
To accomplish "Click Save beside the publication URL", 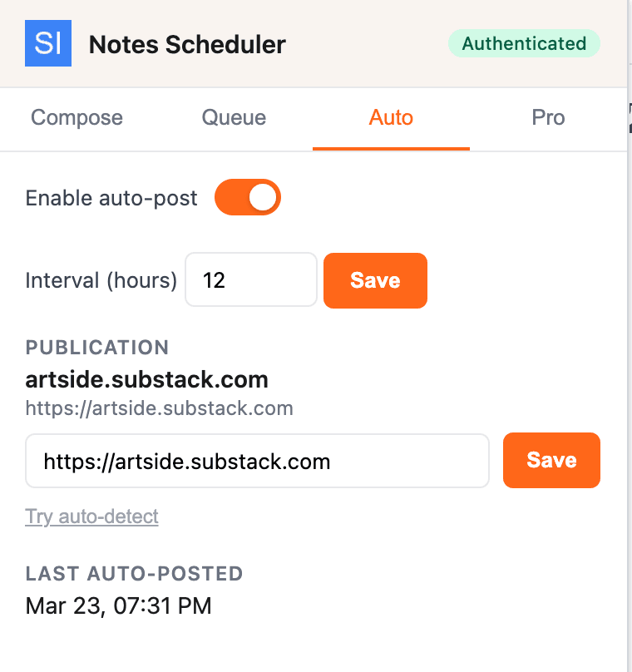I will tap(551, 460).
